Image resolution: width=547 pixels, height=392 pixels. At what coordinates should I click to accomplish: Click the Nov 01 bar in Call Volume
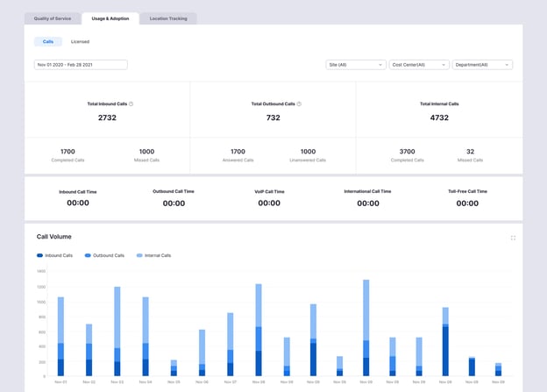pyautogui.click(x=60, y=338)
